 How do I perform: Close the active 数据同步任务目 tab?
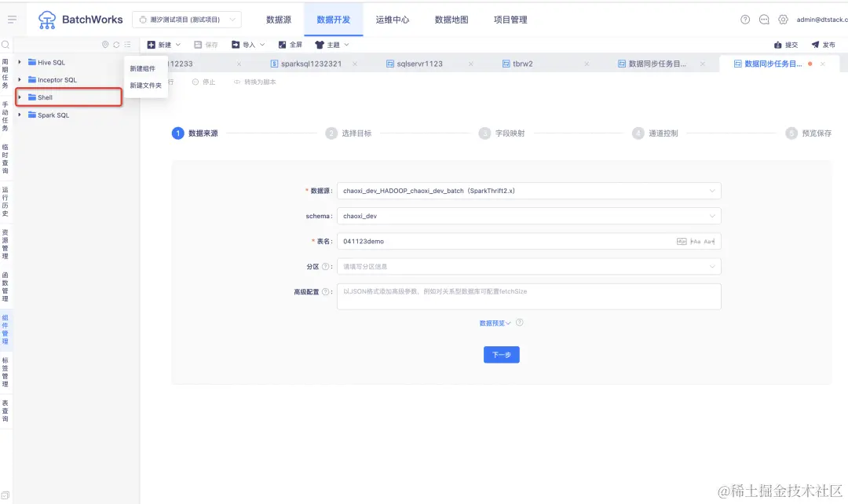(x=823, y=64)
